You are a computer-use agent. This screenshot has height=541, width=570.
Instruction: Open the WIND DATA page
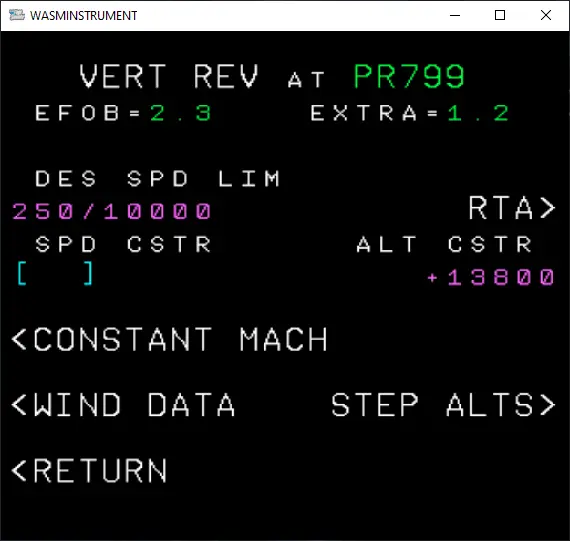point(123,404)
